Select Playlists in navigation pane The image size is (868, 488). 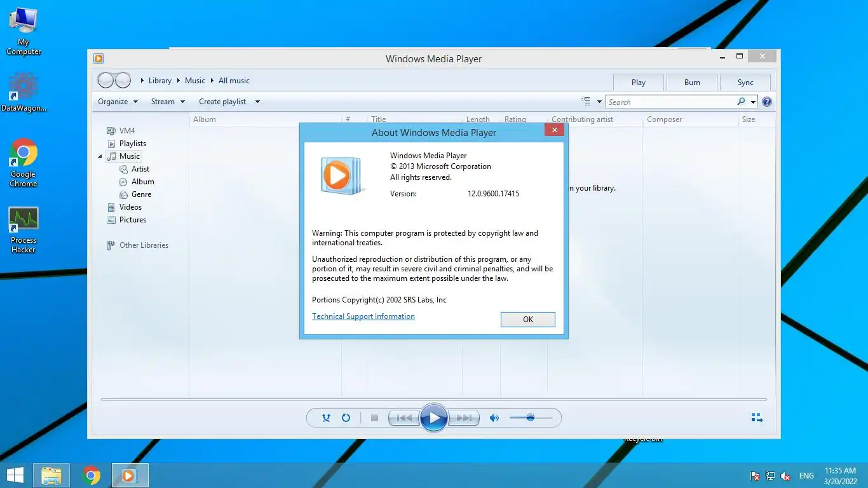(x=133, y=144)
